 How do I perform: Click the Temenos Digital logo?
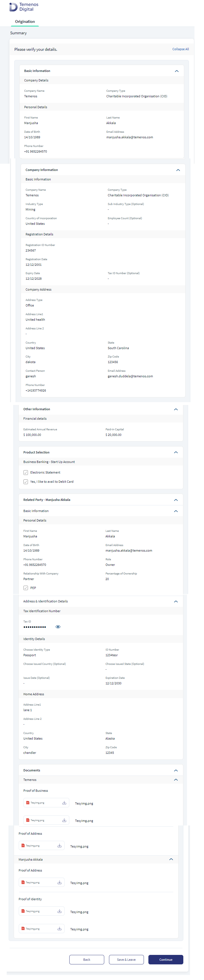pos(24,7)
